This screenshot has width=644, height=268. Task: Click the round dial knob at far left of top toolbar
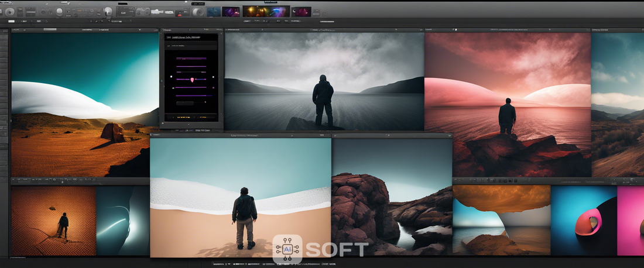(x=10, y=11)
